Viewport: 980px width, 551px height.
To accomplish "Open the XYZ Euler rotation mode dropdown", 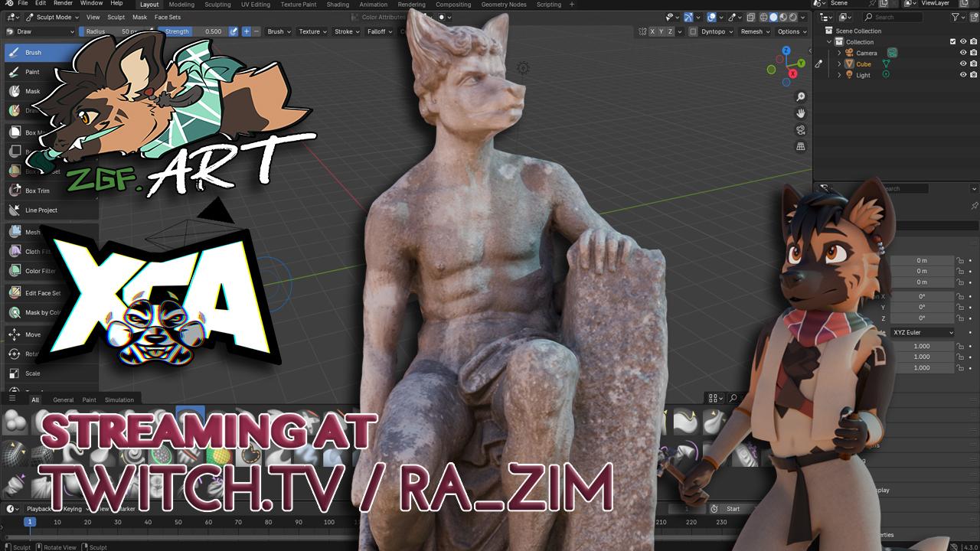I will click(923, 332).
